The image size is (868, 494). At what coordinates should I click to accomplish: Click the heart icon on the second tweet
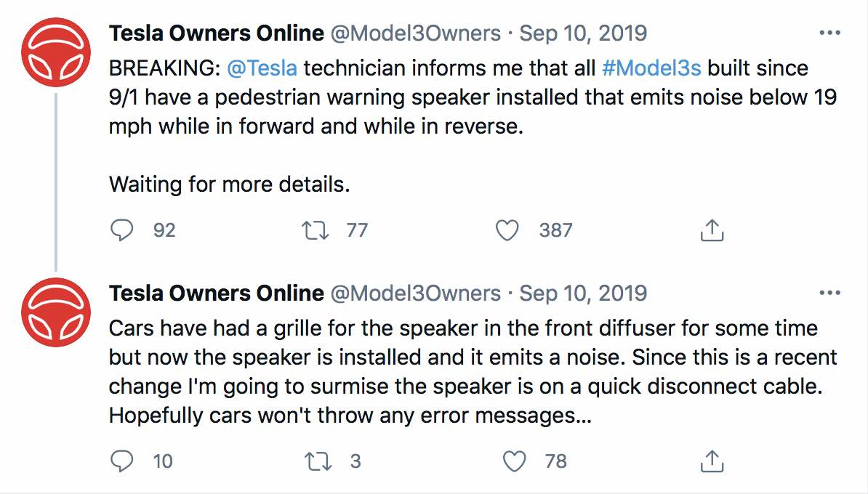click(x=517, y=460)
